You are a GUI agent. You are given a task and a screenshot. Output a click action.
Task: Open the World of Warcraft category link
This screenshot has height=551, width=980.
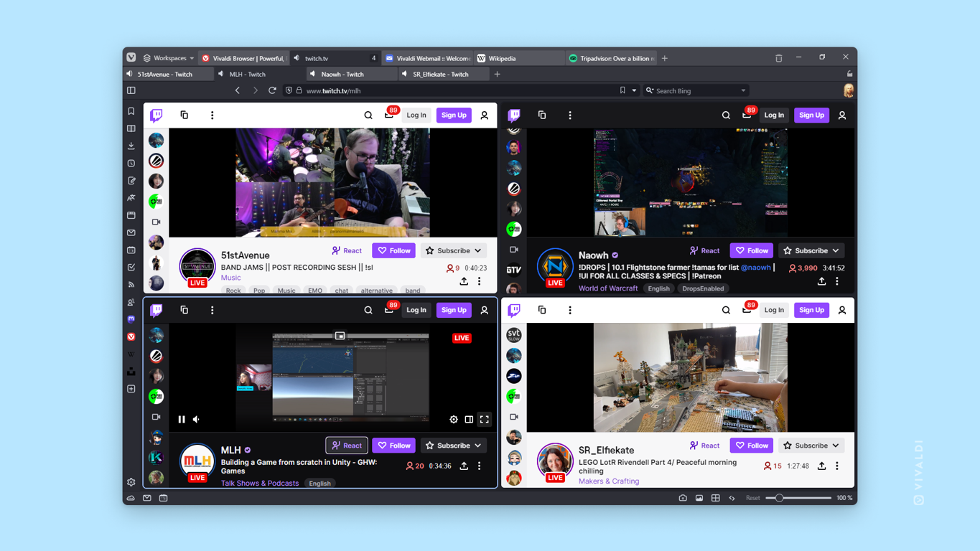click(608, 288)
